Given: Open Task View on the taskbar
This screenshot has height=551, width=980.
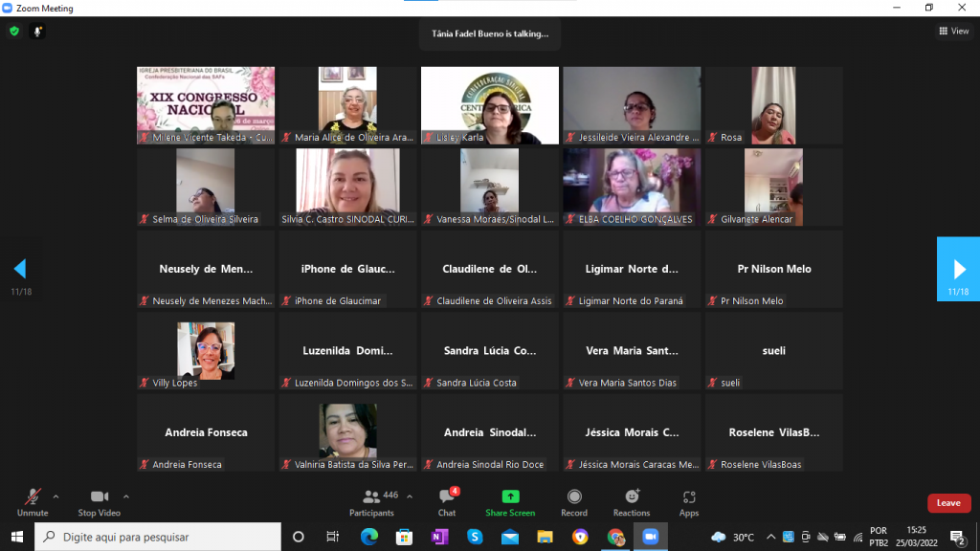Looking at the screenshot, I should [332, 537].
